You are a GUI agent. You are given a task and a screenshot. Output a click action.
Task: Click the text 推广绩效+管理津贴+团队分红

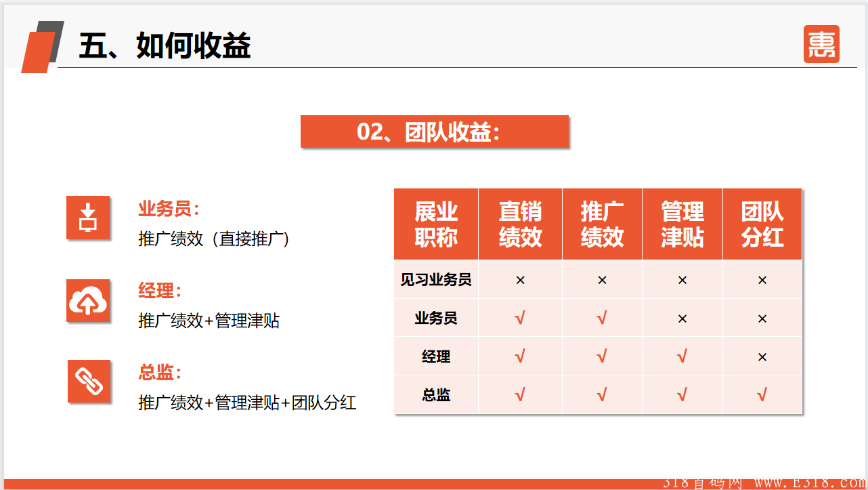(x=247, y=403)
